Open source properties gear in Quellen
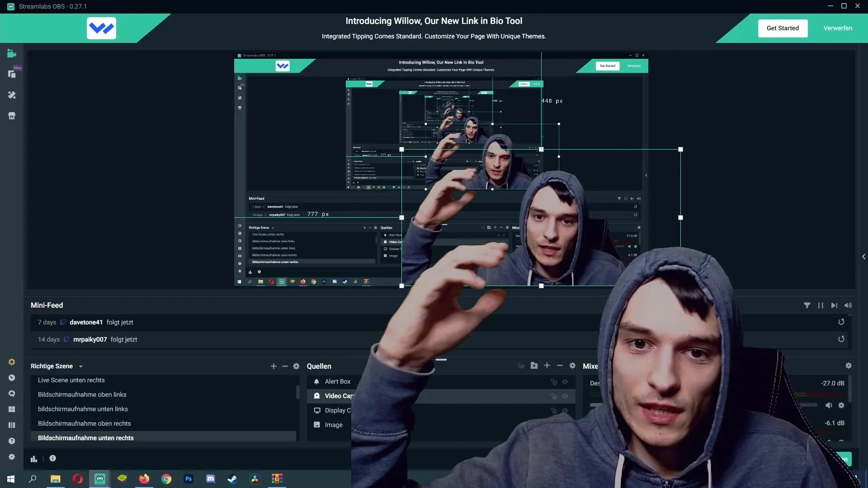Screen dimensions: 868x488 (x=572, y=366)
